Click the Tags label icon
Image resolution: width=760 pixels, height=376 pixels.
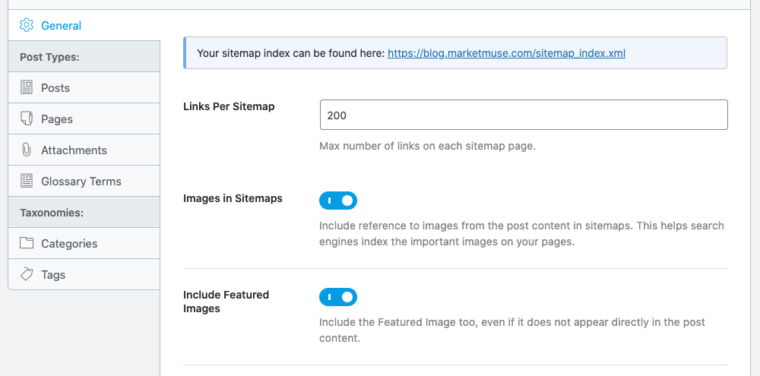click(x=26, y=274)
